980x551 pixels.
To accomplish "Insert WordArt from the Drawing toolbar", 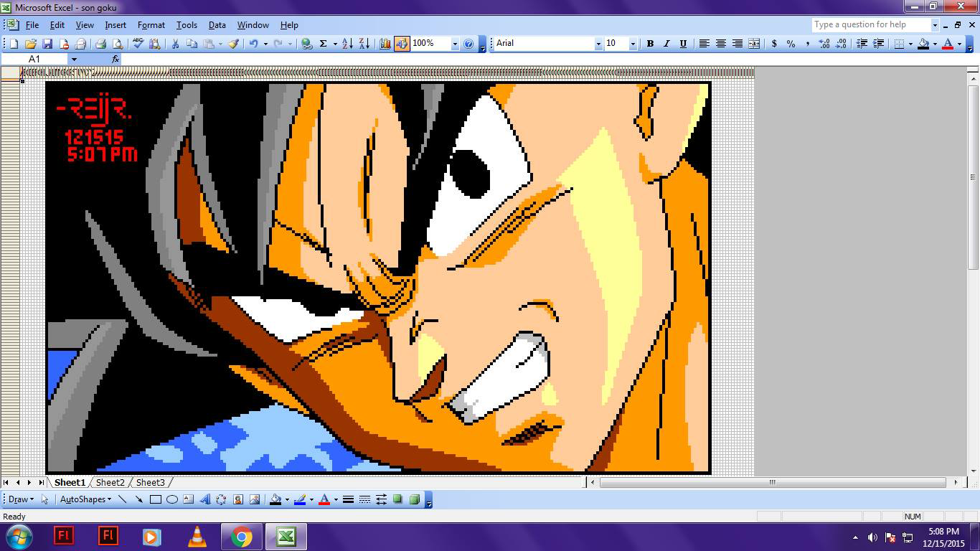I will point(205,499).
